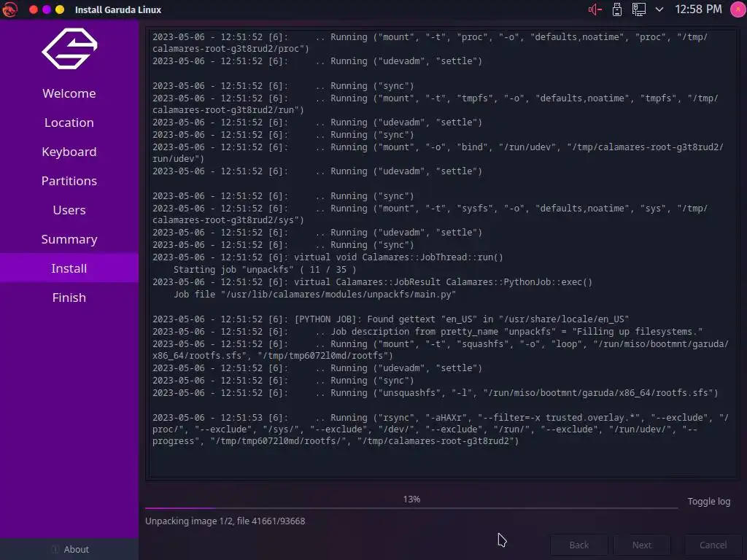Click the tmpfs mount log line

(x=435, y=104)
